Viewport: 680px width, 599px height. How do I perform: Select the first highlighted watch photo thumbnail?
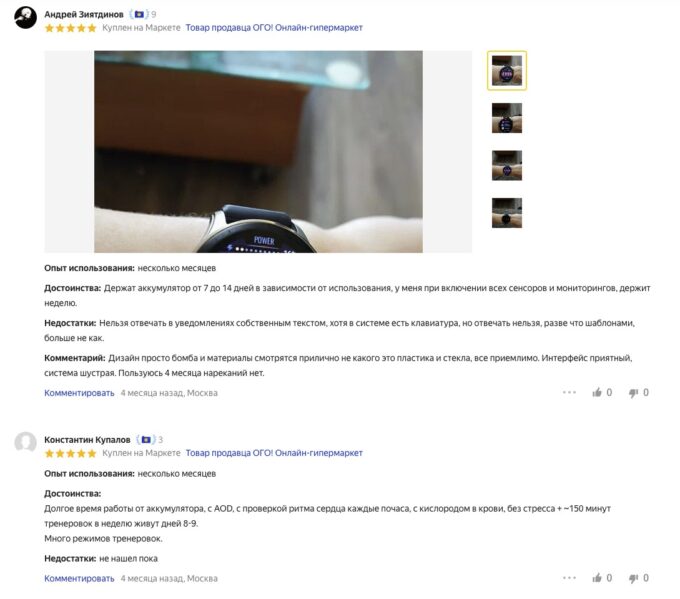point(507,71)
